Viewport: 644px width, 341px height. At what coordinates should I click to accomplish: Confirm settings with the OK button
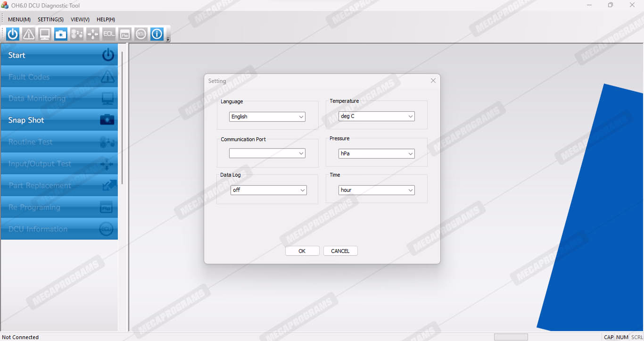click(x=302, y=251)
